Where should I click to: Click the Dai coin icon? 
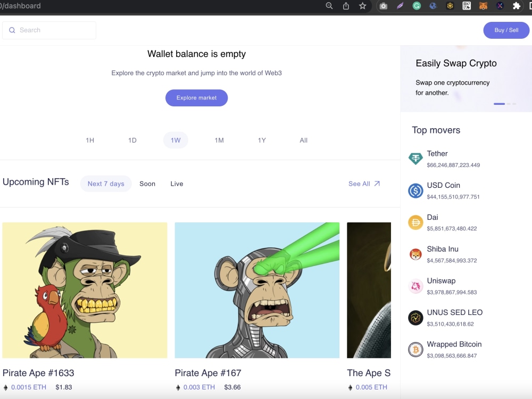pyautogui.click(x=415, y=222)
